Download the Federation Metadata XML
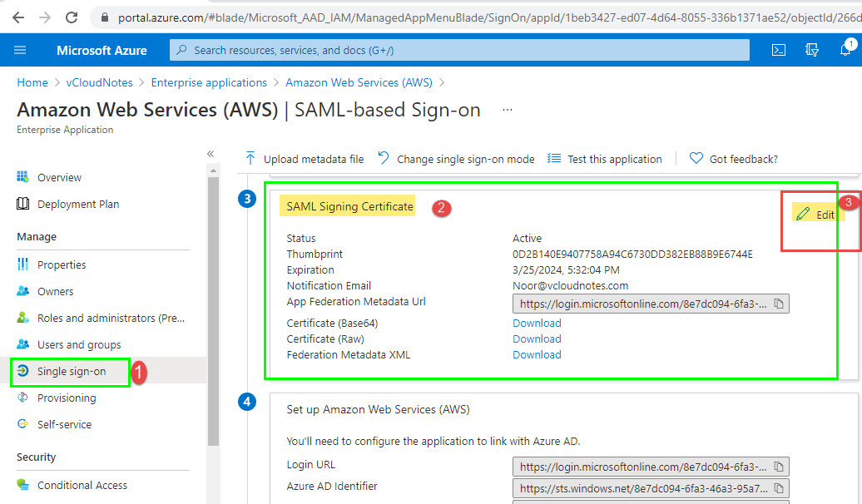Image resolution: width=862 pixels, height=504 pixels. click(x=536, y=354)
